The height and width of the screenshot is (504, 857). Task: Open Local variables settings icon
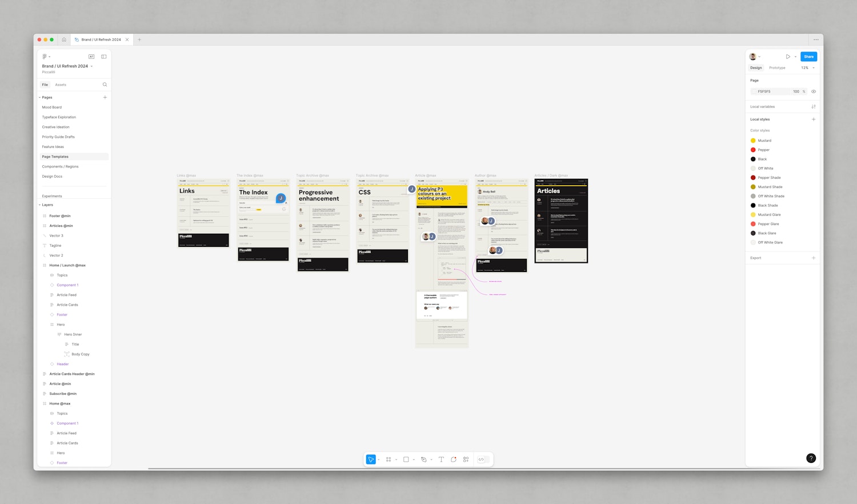(814, 107)
